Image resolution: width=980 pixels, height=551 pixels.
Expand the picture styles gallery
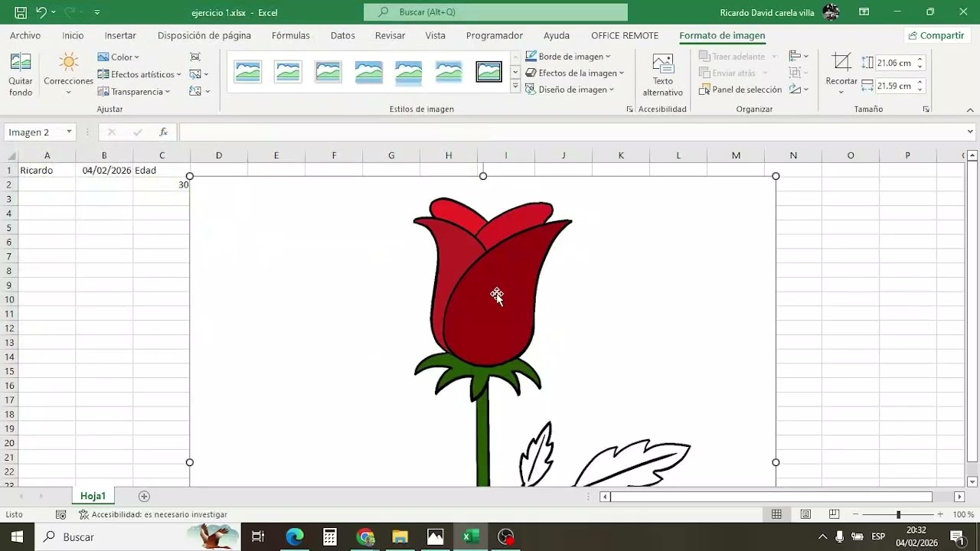pyautogui.click(x=515, y=87)
